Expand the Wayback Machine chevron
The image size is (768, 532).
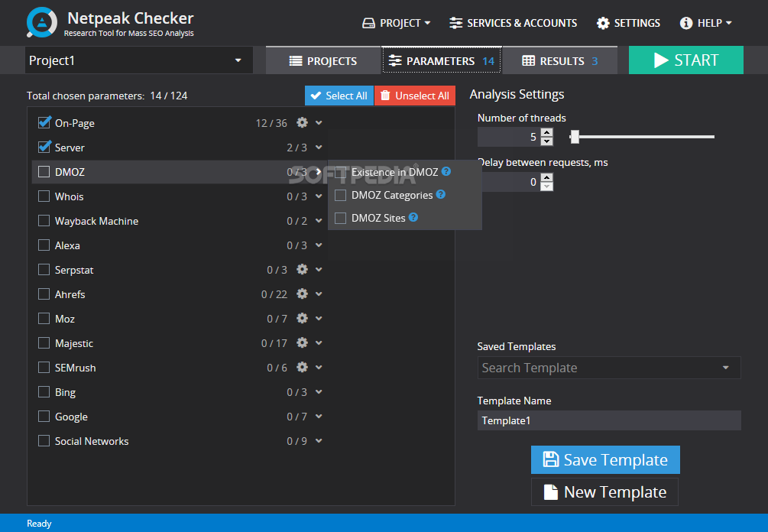click(319, 220)
